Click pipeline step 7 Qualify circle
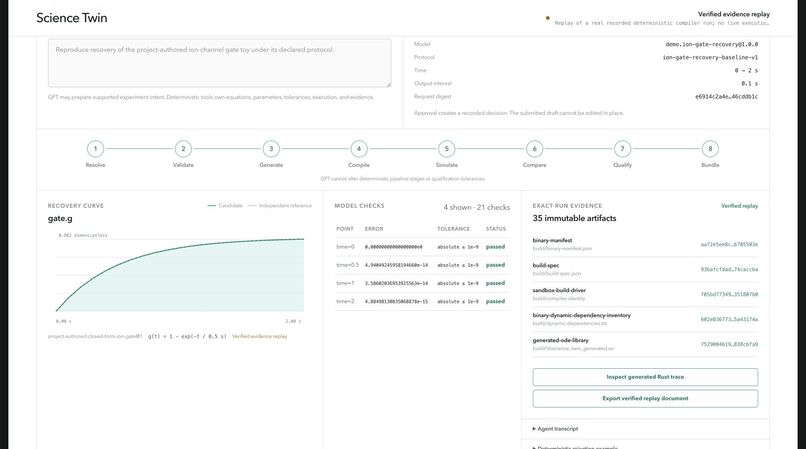This screenshot has width=806, height=449. tap(622, 149)
